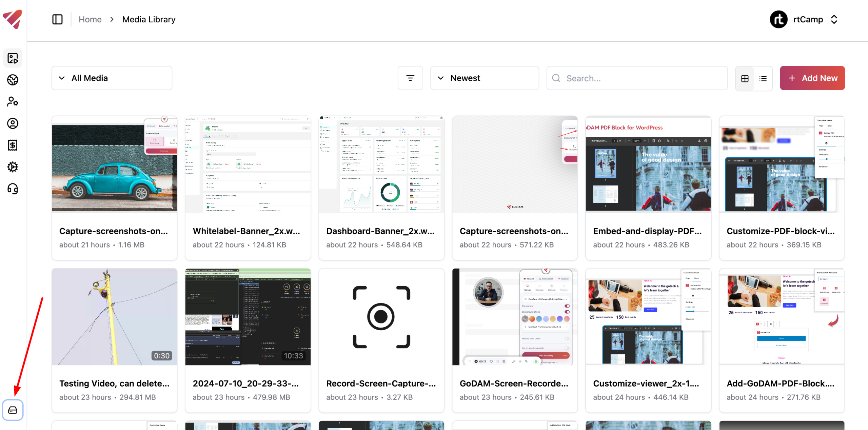Click the Add New button
Screen dimensions: 868x430
click(x=812, y=78)
